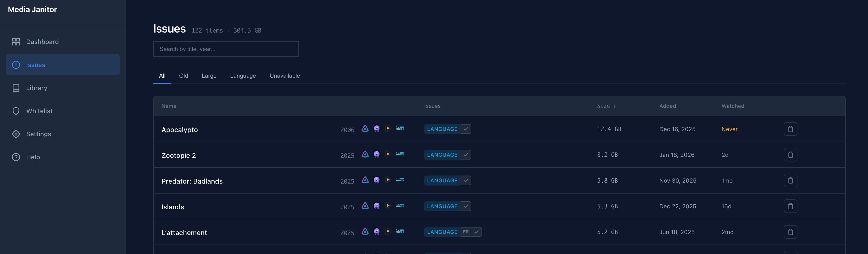Open TMDB link for Islands

[400, 205]
